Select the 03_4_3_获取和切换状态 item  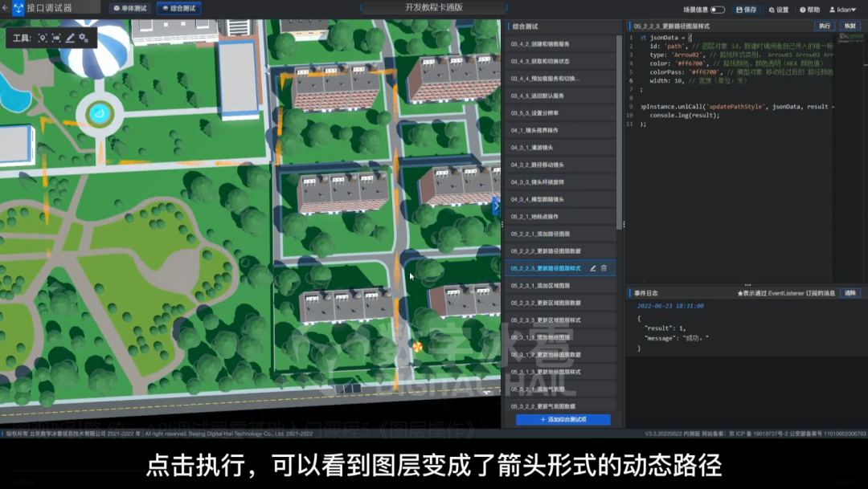coord(559,61)
